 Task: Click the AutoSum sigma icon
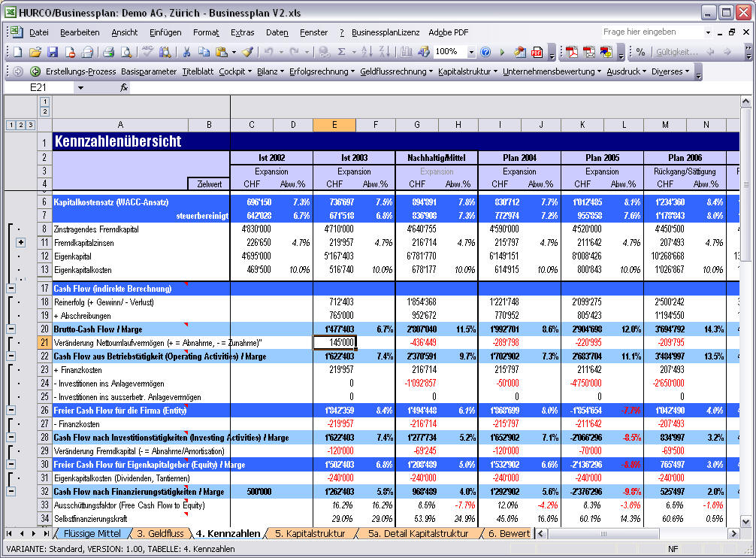[341, 52]
